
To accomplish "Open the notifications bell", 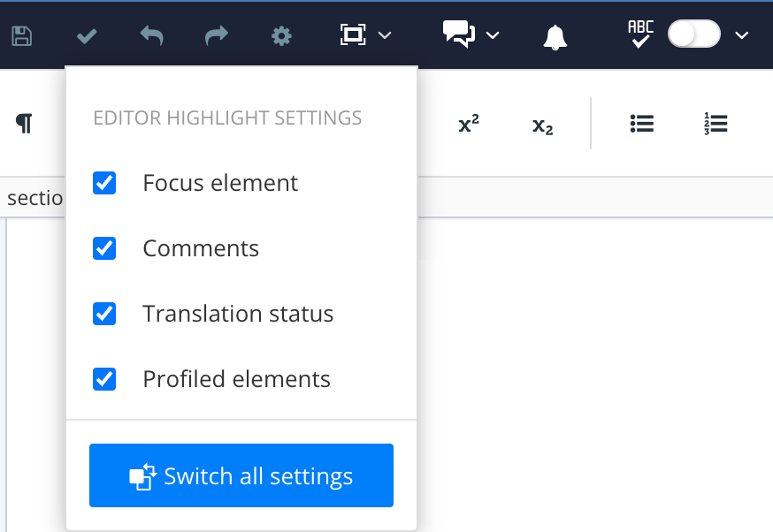I will [555, 37].
